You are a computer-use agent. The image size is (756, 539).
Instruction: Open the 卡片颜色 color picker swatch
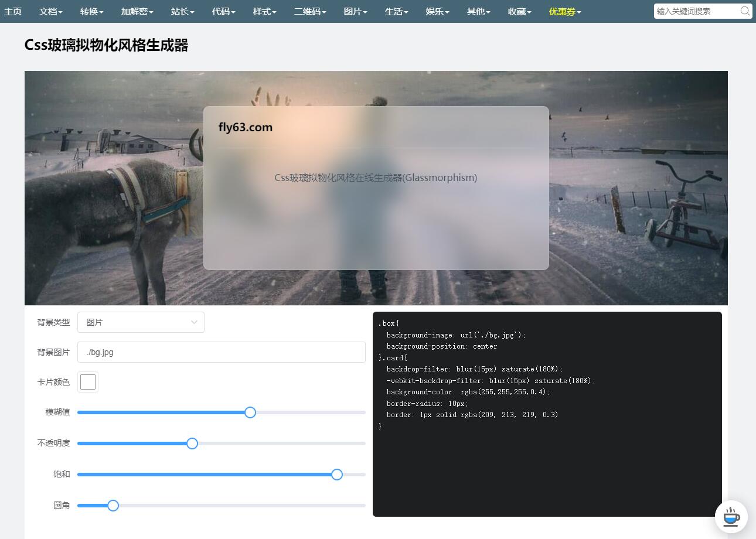click(87, 381)
